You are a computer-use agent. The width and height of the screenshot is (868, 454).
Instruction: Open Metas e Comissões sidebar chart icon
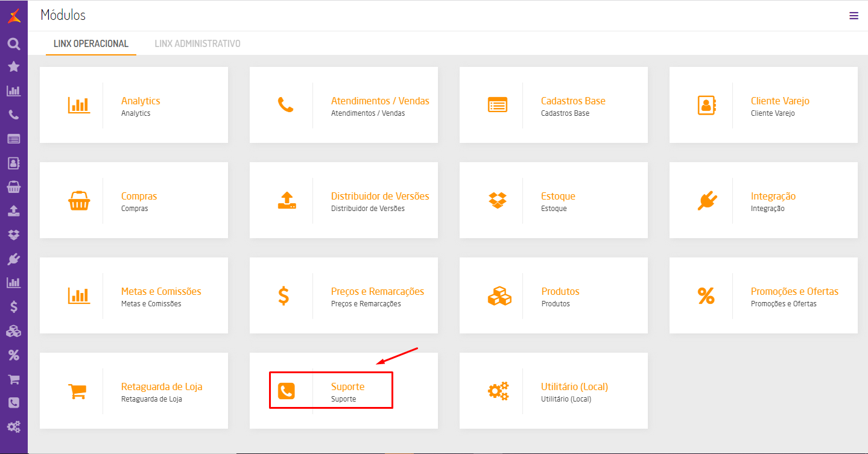(x=13, y=282)
